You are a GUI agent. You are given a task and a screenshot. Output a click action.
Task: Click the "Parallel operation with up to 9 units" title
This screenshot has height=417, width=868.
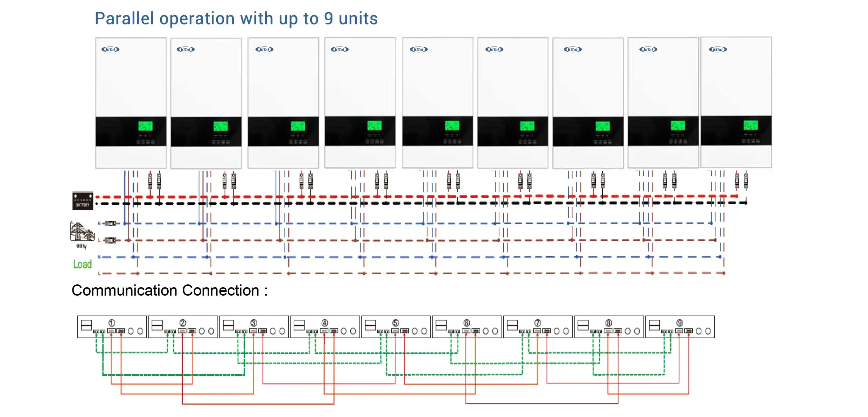(x=236, y=18)
